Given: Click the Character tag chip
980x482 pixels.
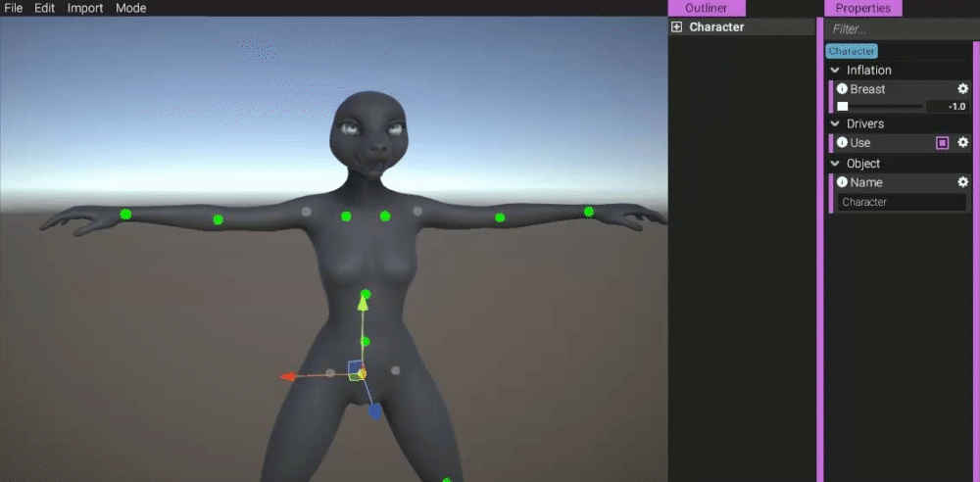Looking at the screenshot, I should click(852, 51).
